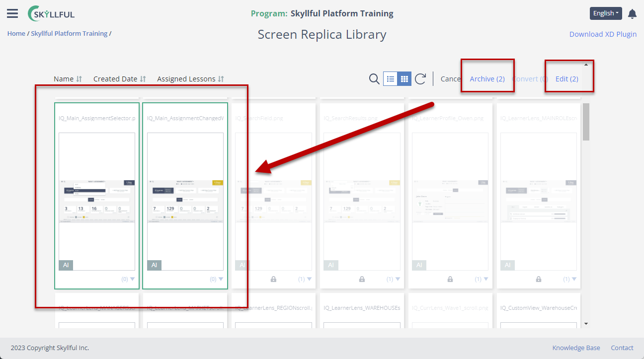Viewport: 644px width, 359px height.
Task: Refresh the screen replica library
Action: 420,78
